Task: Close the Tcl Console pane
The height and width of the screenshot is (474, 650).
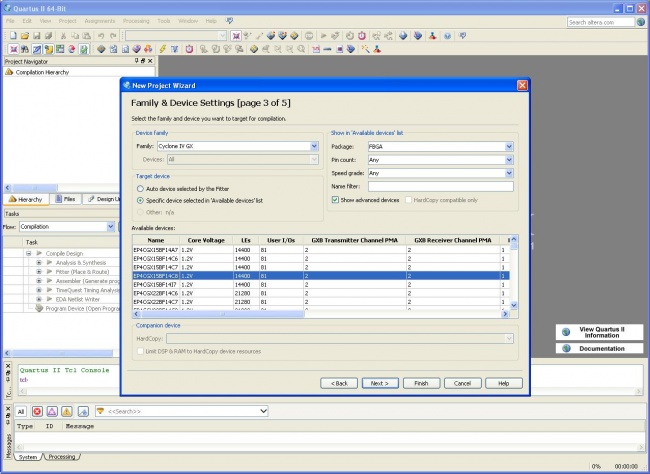Action: pyautogui.click(x=8, y=366)
